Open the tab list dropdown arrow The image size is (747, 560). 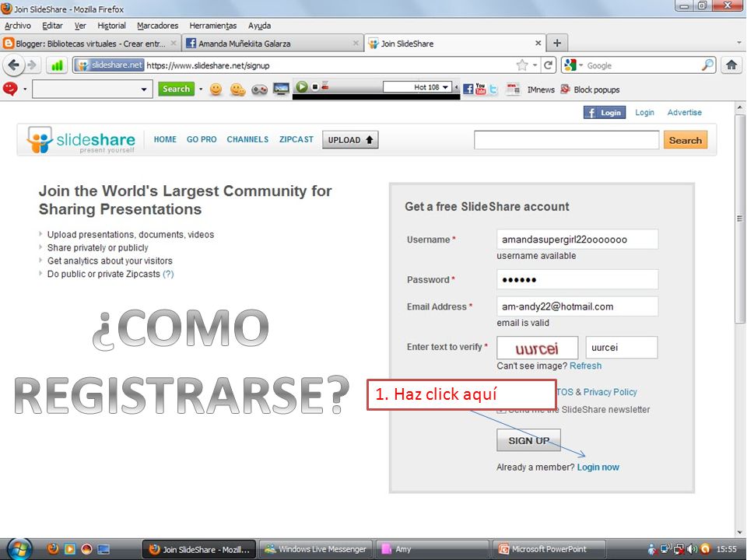point(739,43)
